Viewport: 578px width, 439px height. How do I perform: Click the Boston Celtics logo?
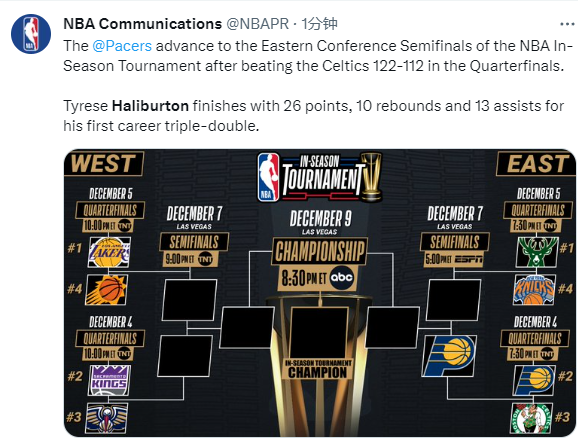[x=532, y=418]
